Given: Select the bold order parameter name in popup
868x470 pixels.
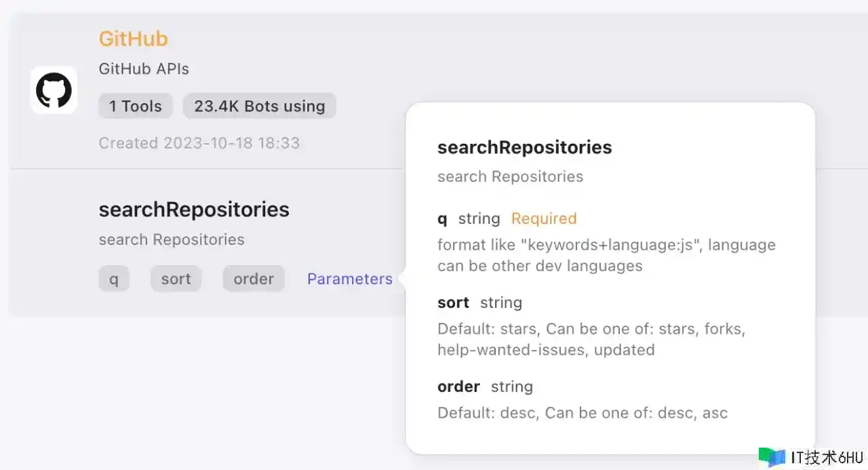Looking at the screenshot, I should [x=458, y=387].
